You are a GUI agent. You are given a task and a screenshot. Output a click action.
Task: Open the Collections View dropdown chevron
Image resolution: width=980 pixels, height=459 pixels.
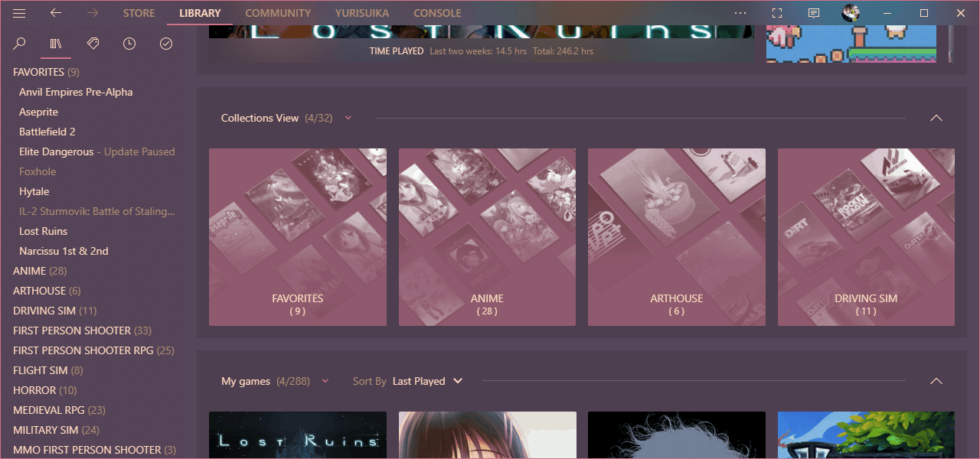[x=348, y=118]
